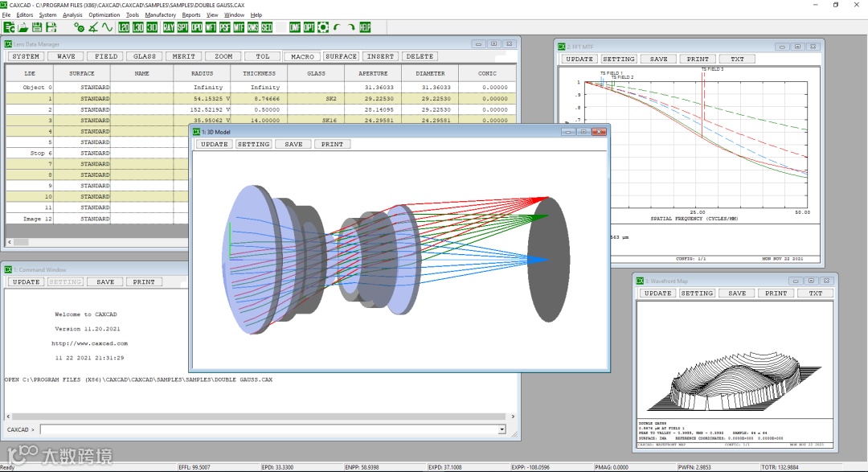Click the RMS toolbar icon
Screen dimensions: 868x472
point(253,27)
